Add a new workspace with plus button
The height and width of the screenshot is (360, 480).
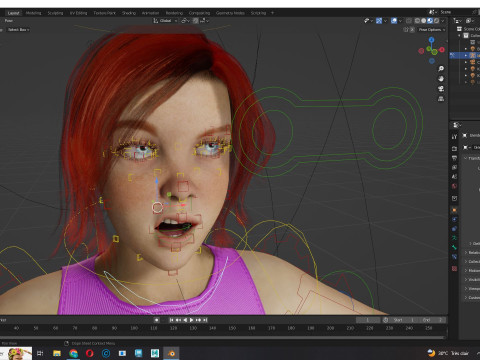point(272,13)
